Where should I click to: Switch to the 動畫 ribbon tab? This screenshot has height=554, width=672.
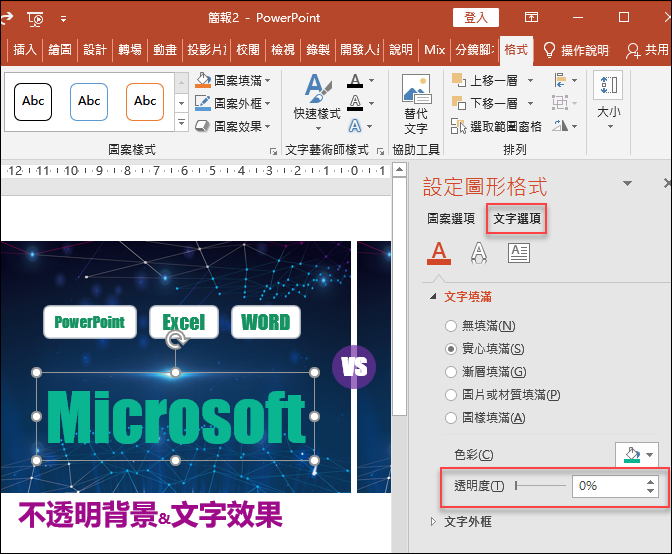click(165, 50)
